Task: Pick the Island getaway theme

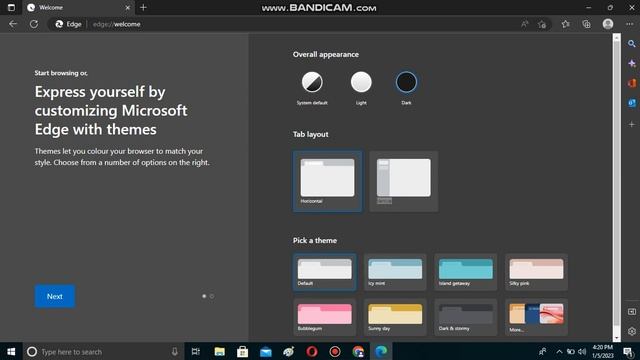Action: pos(466,272)
